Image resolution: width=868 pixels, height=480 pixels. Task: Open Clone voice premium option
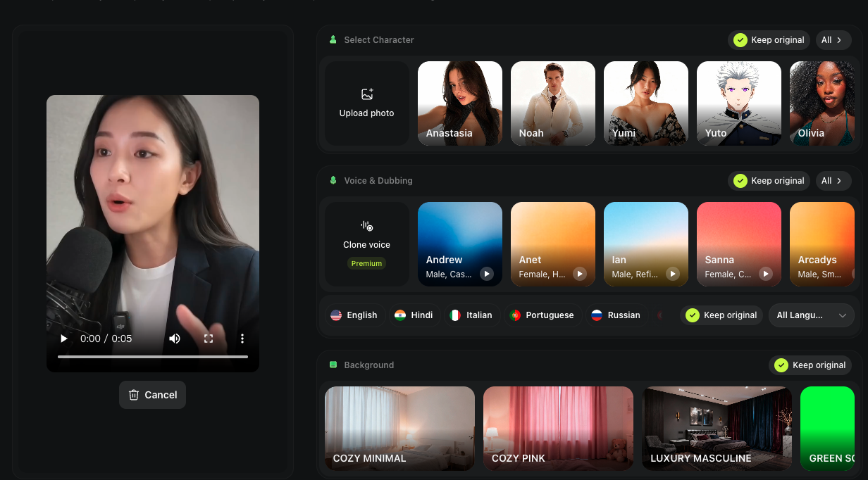pos(366,244)
